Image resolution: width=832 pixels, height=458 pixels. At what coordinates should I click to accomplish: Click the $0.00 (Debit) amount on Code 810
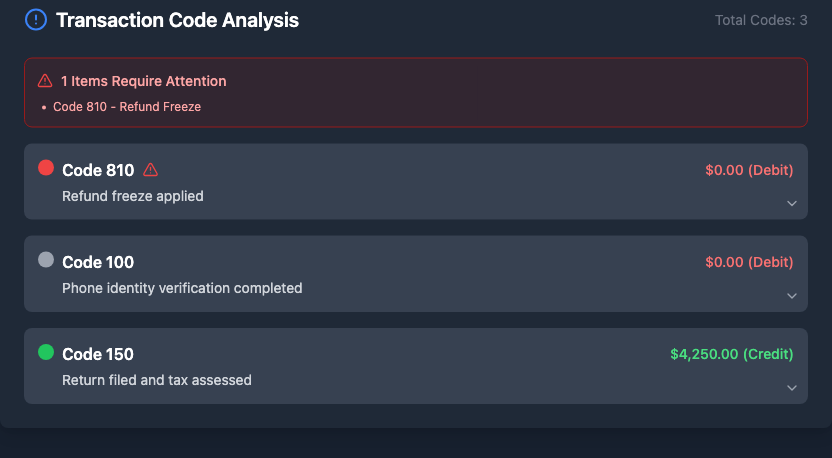(749, 170)
